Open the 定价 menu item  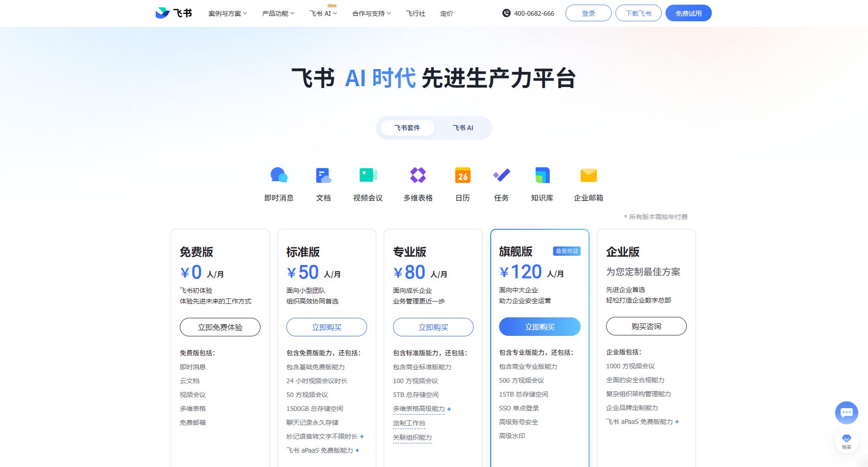click(x=446, y=13)
